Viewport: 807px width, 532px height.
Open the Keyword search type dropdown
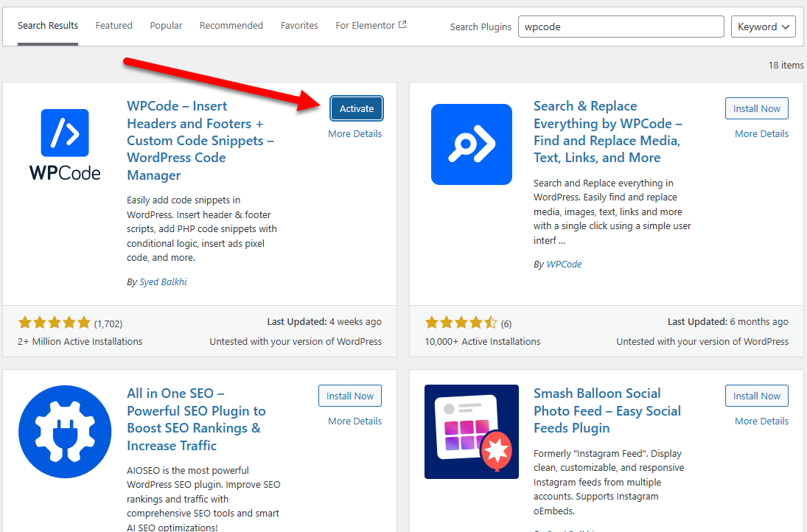pyautogui.click(x=764, y=27)
